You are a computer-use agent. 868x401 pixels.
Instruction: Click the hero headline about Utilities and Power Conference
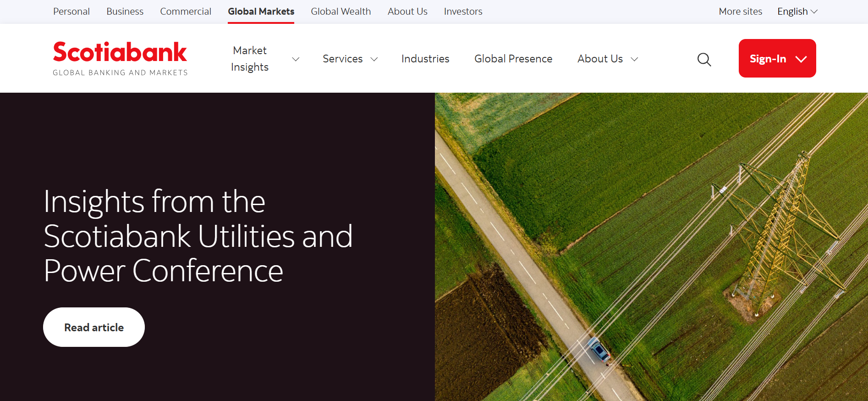tap(198, 236)
